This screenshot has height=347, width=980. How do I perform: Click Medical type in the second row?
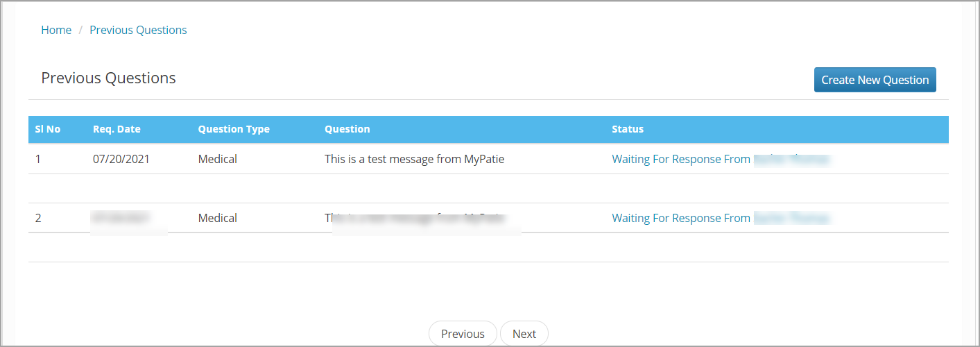click(x=218, y=218)
